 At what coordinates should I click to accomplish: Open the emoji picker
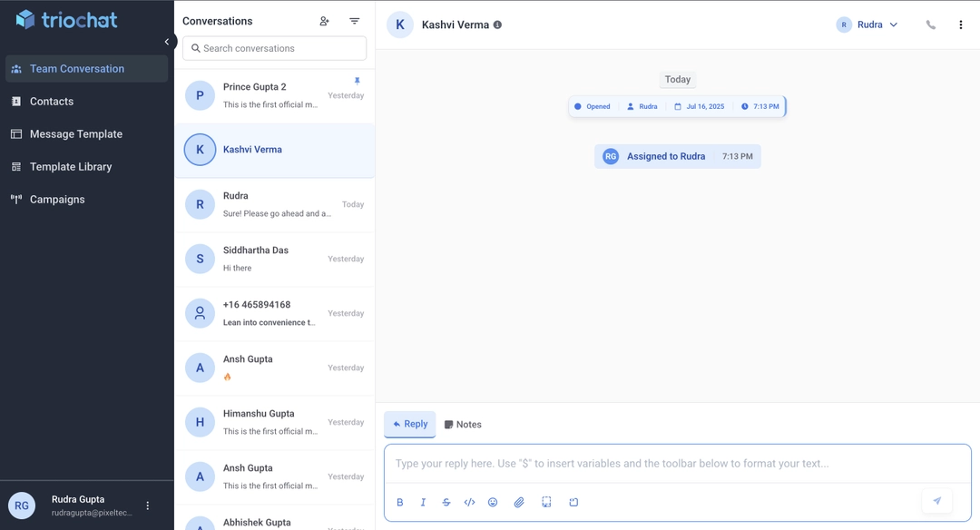tap(493, 502)
